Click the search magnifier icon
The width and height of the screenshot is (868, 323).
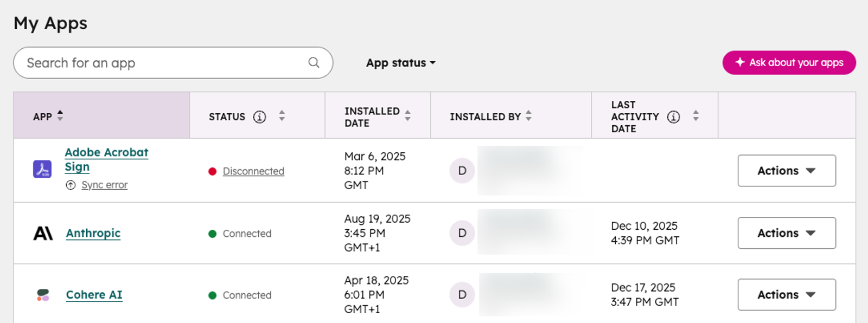click(314, 62)
